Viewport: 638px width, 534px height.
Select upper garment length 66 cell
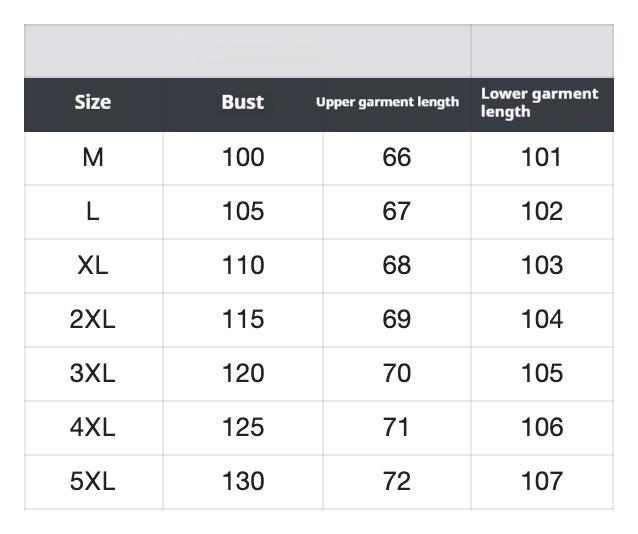[397, 157]
